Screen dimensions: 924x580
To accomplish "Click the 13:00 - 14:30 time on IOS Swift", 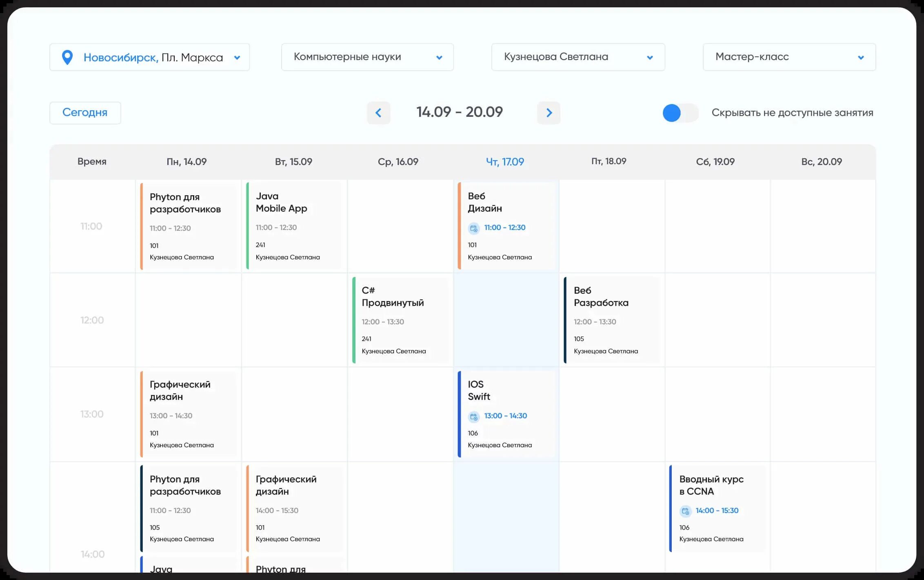I will pos(506,416).
